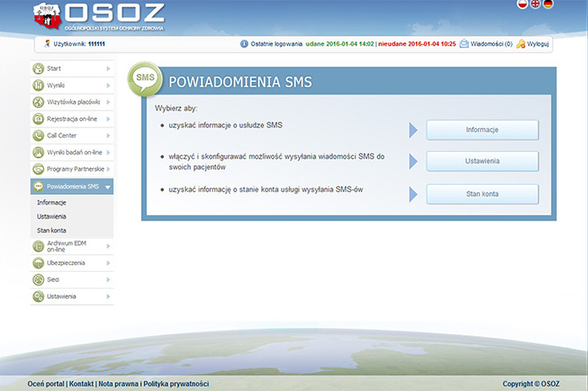588x391 pixels.
Task: Click the Ustawienia button in main panel
Action: (482, 161)
